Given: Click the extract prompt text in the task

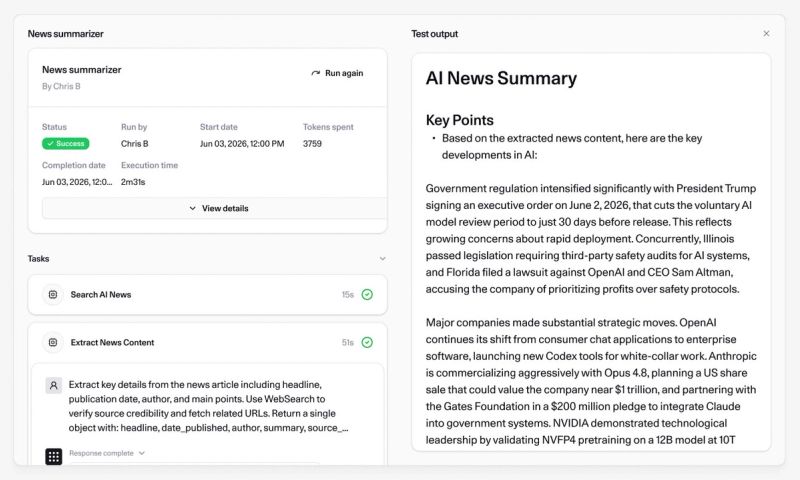Looking at the screenshot, I should (x=209, y=406).
